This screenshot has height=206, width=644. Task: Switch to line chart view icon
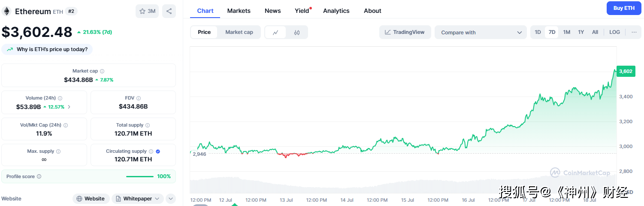click(x=275, y=32)
